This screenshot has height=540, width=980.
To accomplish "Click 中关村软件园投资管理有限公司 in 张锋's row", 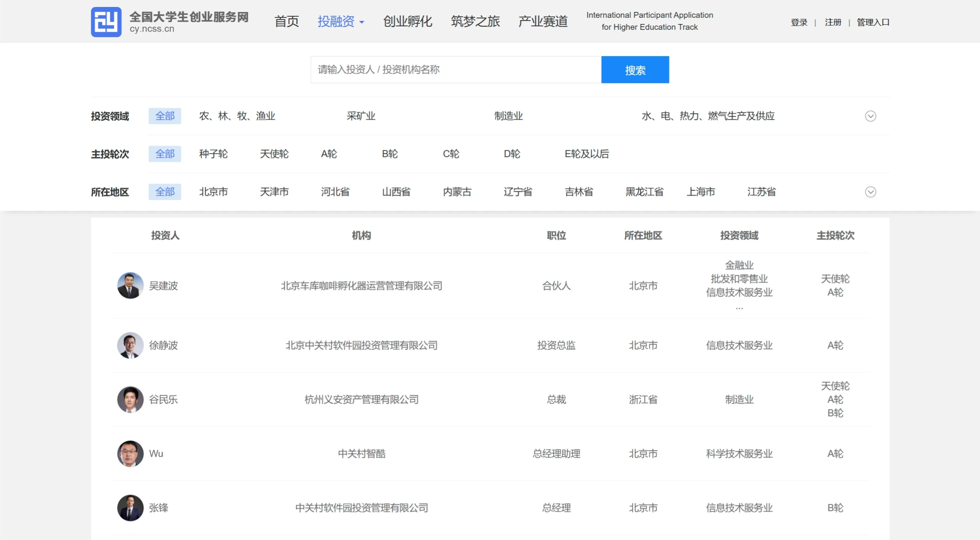I will pyautogui.click(x=361, y=508).
